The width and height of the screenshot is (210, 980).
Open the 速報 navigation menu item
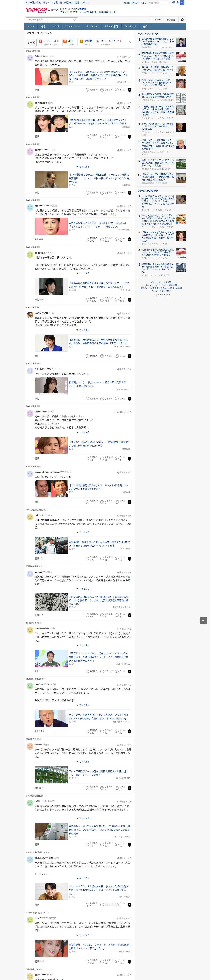tap(43, 27)
